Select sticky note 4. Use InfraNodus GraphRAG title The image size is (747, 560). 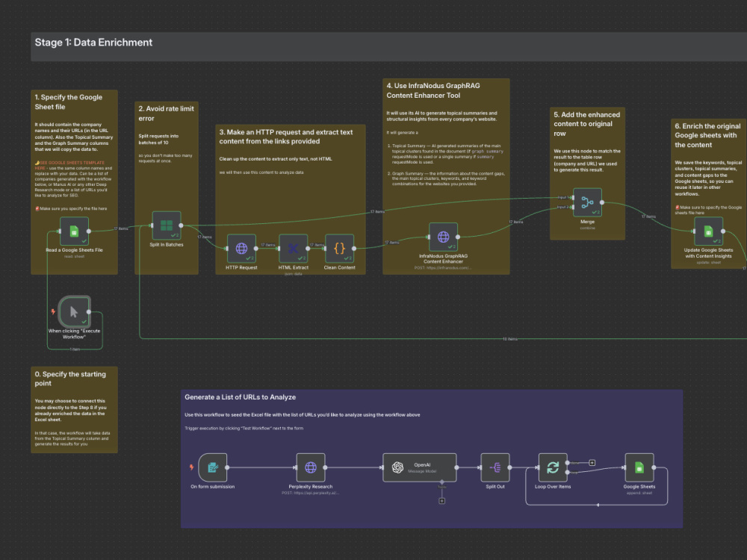tap(433, 90)
